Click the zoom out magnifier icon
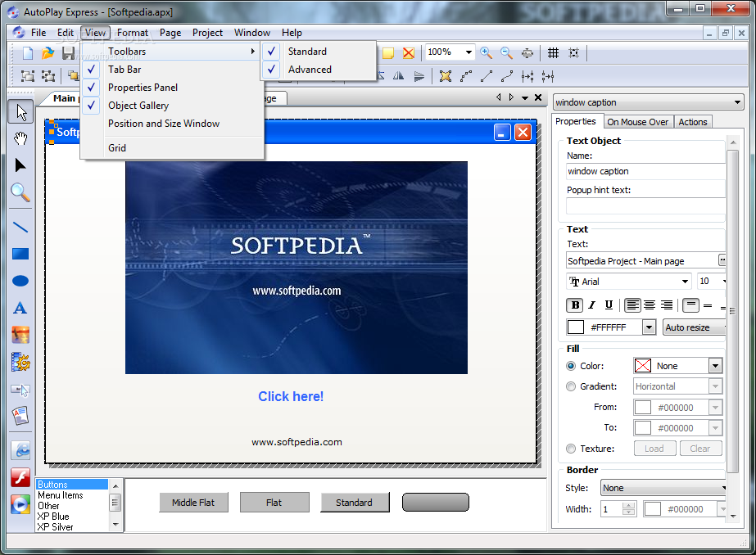 click(506, 52)
